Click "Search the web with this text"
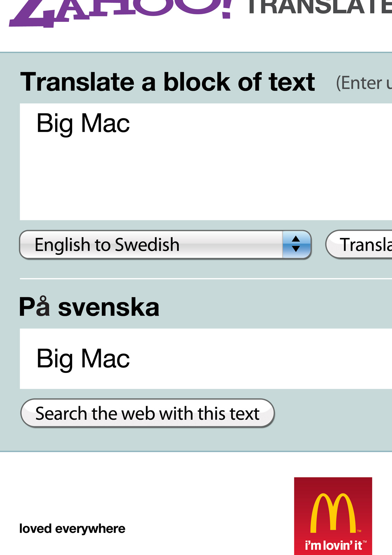The image size is (392, 555). click(x=148, y=413)
